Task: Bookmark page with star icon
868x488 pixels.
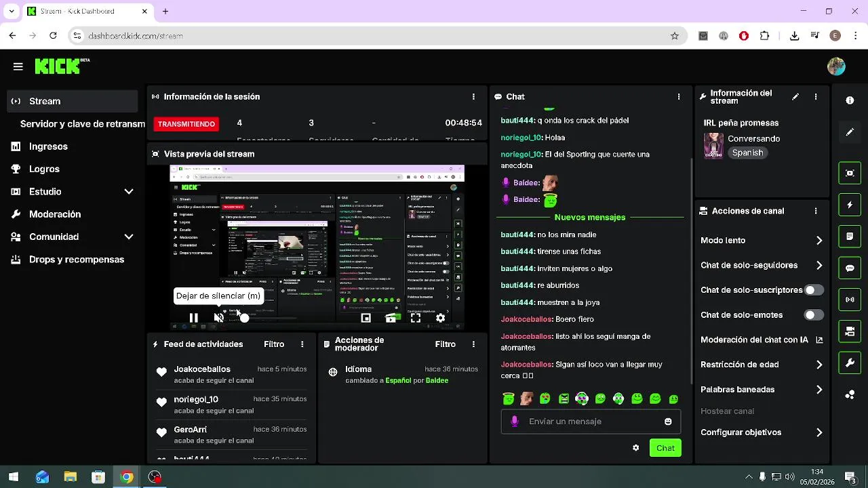Action: click(675, 36)
